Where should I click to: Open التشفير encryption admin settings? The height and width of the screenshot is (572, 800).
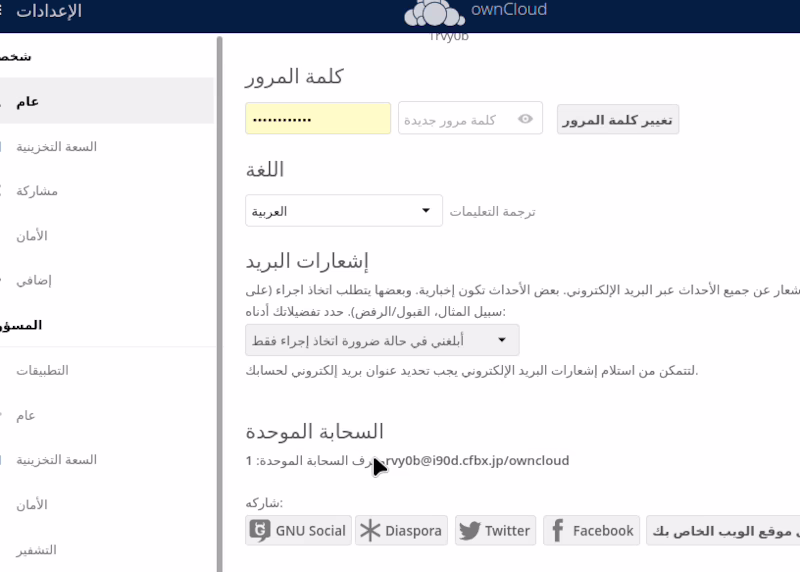pos(36,550)
